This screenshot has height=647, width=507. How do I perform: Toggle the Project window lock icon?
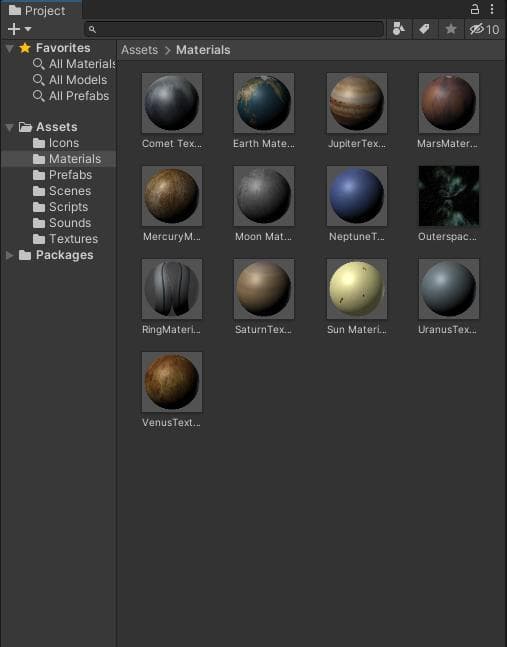(x=475, y=9)
